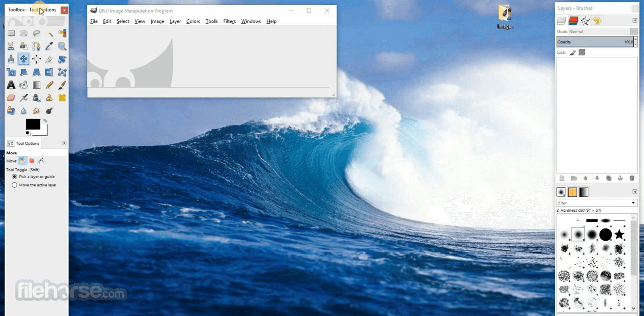The height and width of the screenshot is (316, 644).
Task: Select the Rectangle Select tool
Action: 11,33
